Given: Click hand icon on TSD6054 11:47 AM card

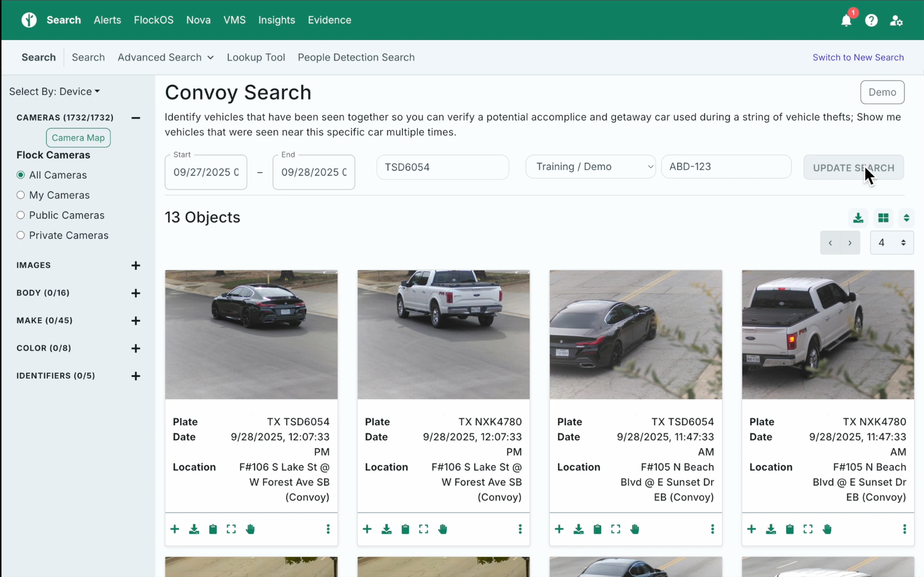Looking at the screenshot, I should 635,529.
